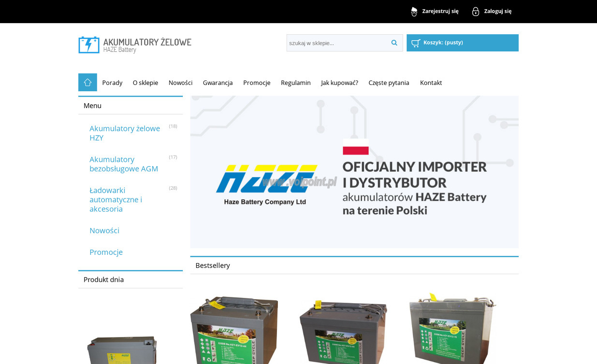This screenshot has width=597, height=364.
Task: Click the register user icon
Action: (414, 12)
